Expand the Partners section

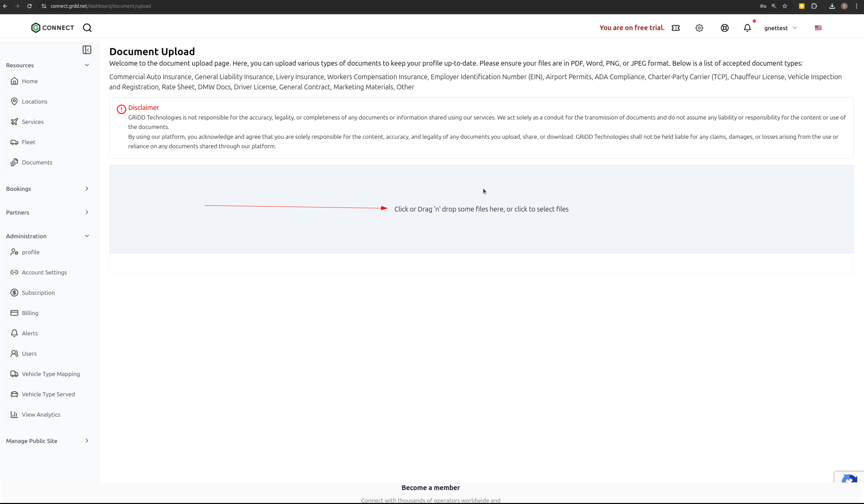[87, 212]
